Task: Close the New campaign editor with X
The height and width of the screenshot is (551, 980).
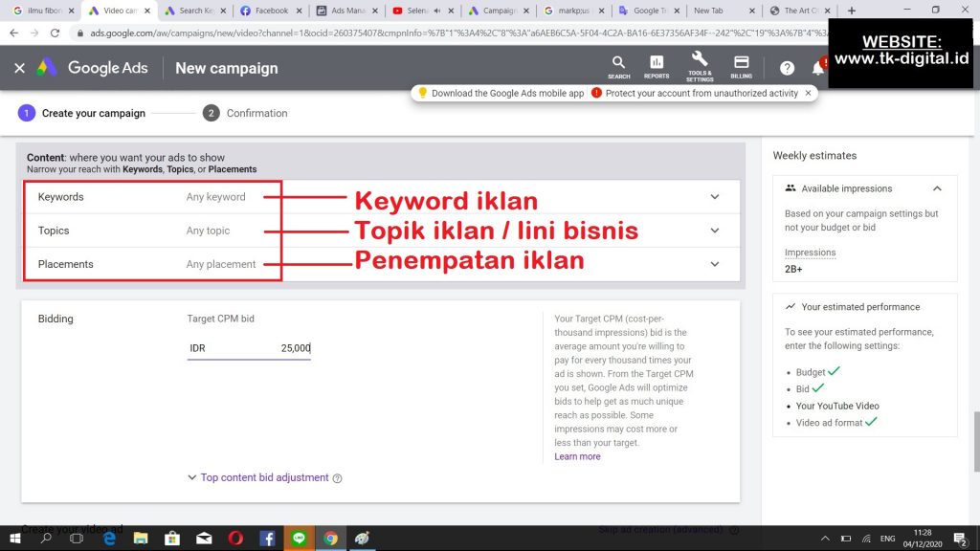Action: 19,68
